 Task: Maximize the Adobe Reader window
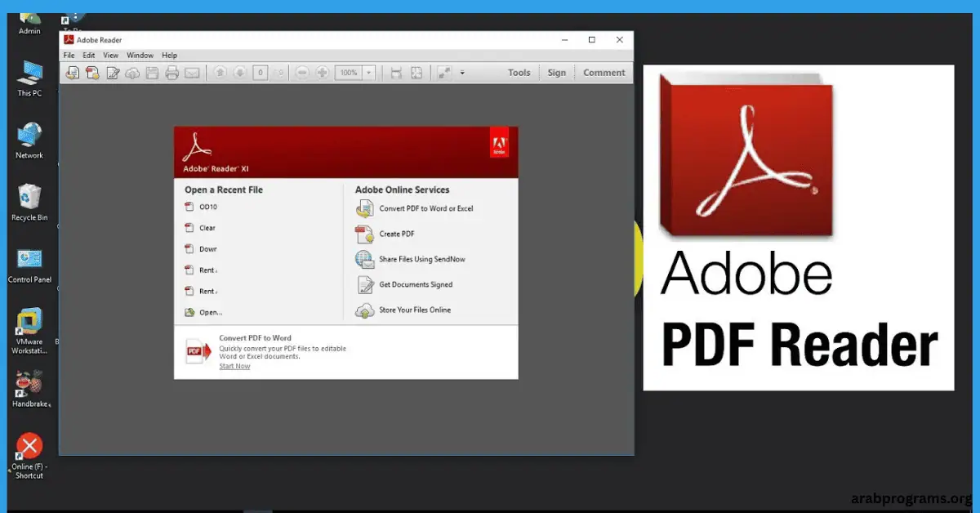pyautogui.click(x=591, y=39)
